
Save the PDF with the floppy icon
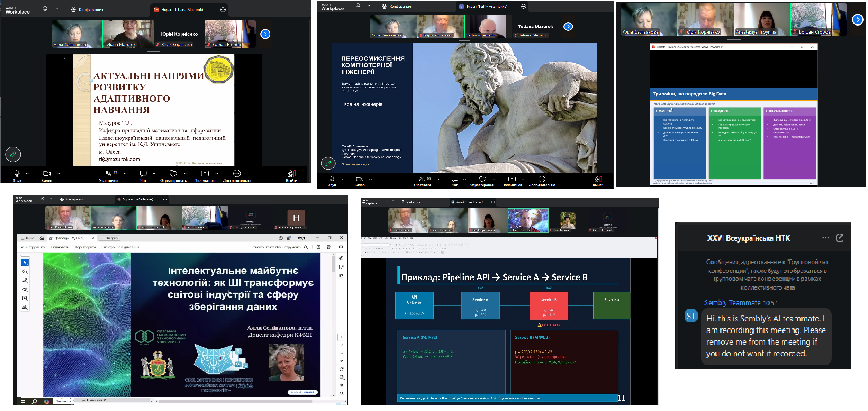[318, 247]
